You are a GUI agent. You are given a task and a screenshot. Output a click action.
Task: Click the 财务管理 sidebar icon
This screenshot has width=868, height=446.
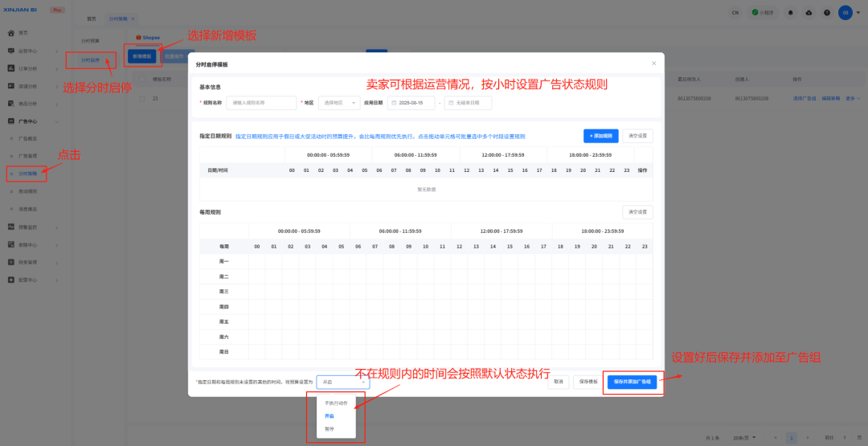(x=11, y=262)
